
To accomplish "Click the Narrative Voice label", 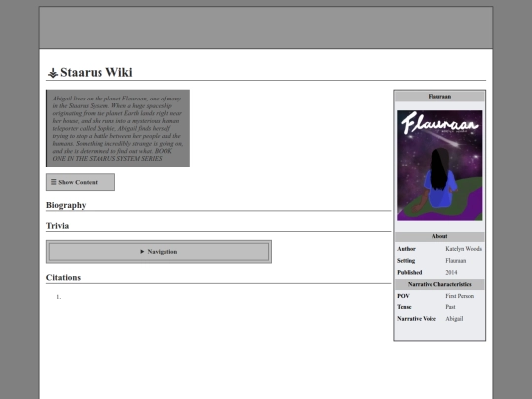I will 417,319.
